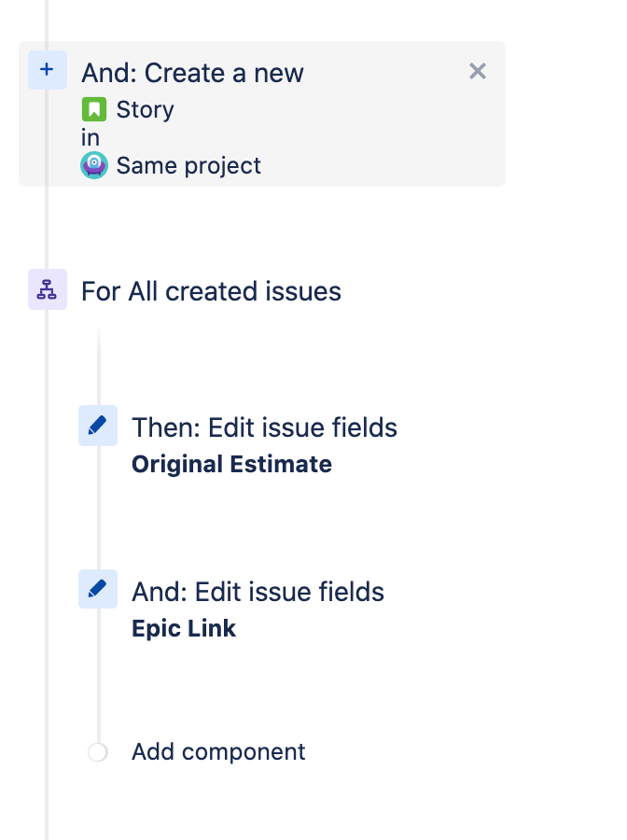627x840 pixels.
Task: Click the Epic Link field label
Action: click(184, 628)
